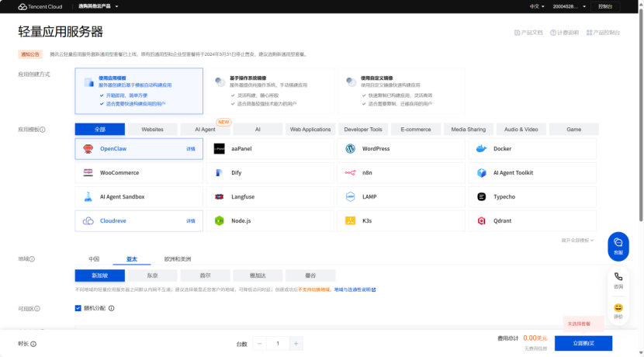
Task: Select the 基于操作系统镜像 creation option
Action: [x=269, y=91]
